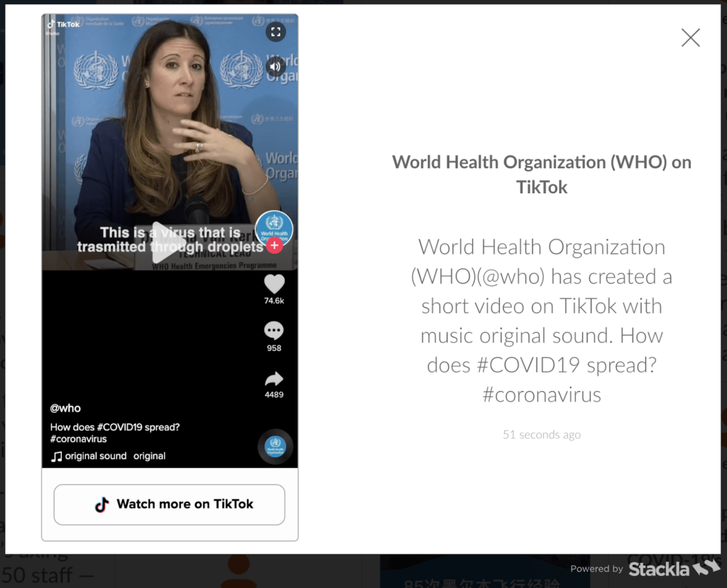Click the '51 seconds ago' timestamp

tap(542, 435)
